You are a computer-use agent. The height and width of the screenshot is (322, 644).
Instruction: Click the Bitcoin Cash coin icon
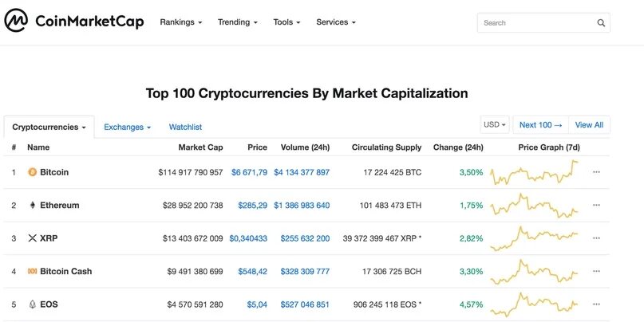pos(33,271)
